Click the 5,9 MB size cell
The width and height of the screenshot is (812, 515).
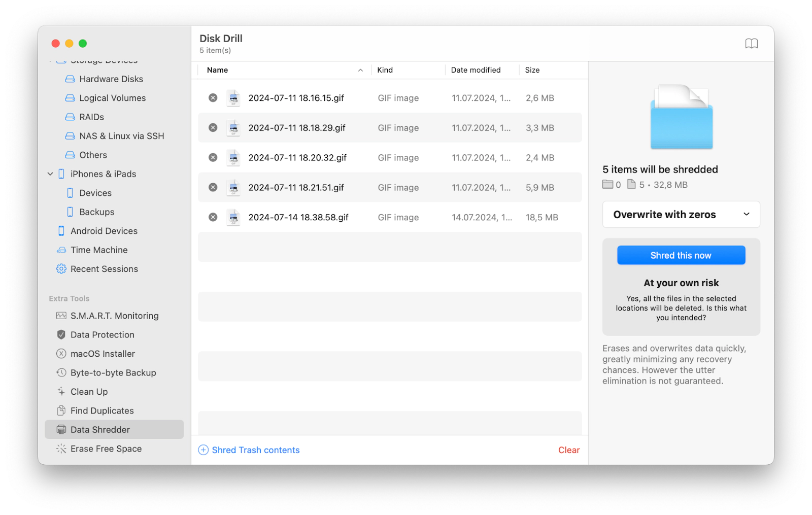point(540,187)
